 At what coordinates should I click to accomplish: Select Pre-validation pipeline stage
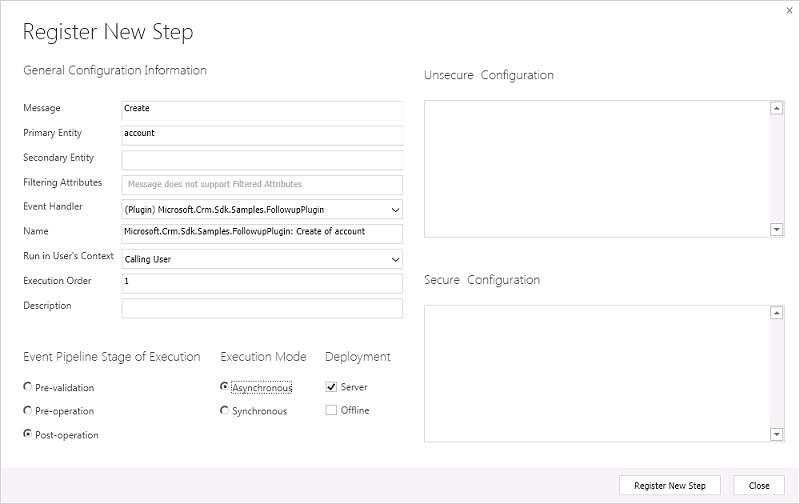[27, 387]
